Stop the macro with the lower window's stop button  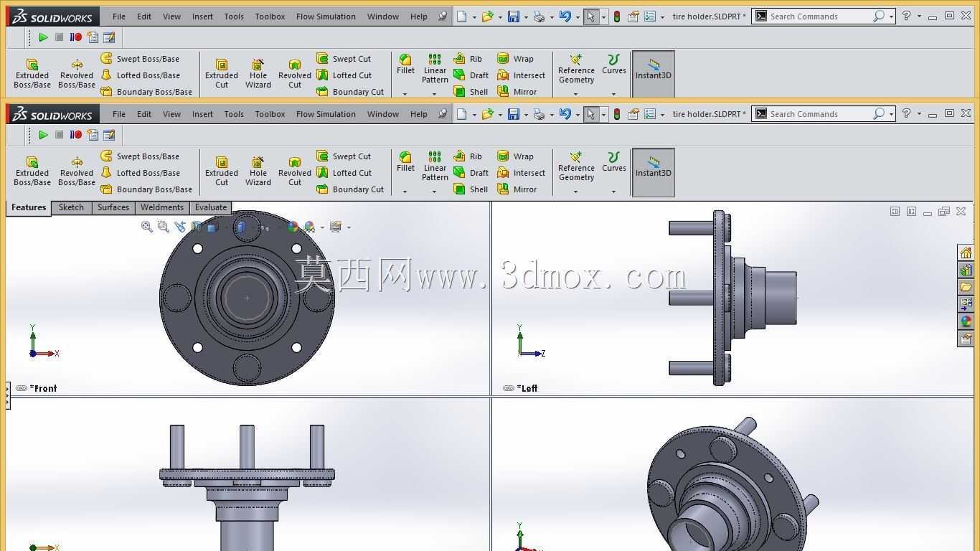click(60, 135)
